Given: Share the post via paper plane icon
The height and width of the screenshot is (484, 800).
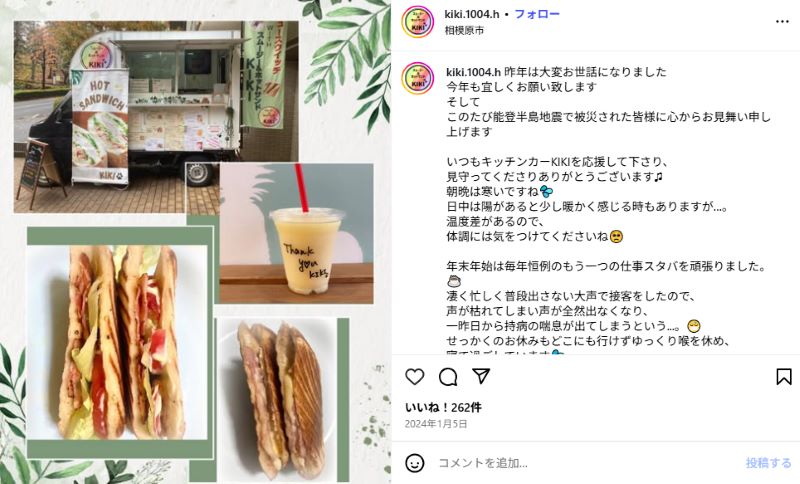Looking at the screenshot, I should (x=481, y=376).
